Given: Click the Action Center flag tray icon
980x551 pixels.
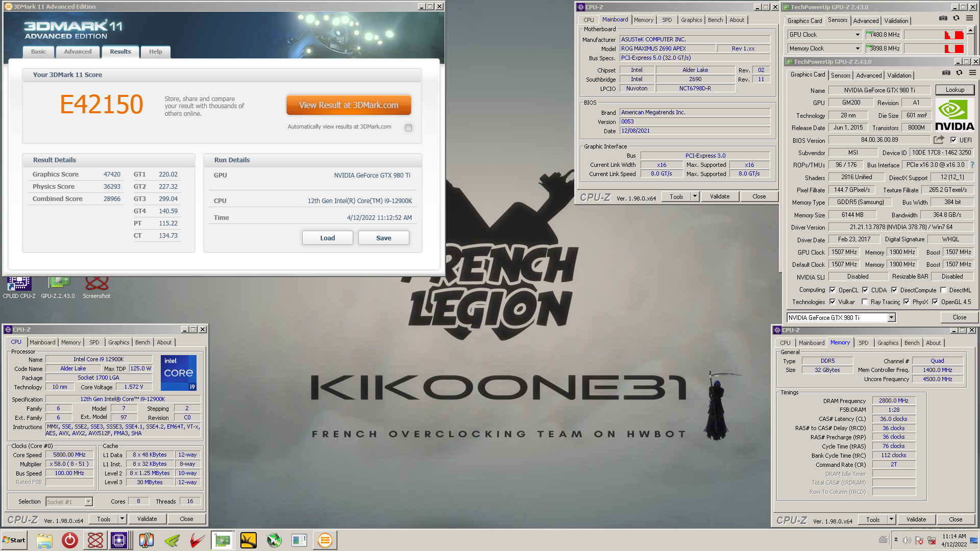Looking at the screenshot, I should point(919,540).
